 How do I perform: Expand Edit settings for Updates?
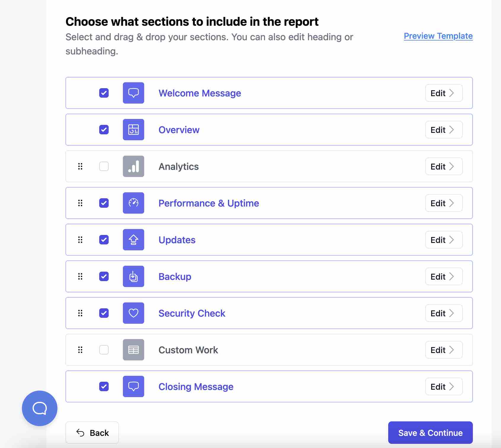(x=443, y=240)
